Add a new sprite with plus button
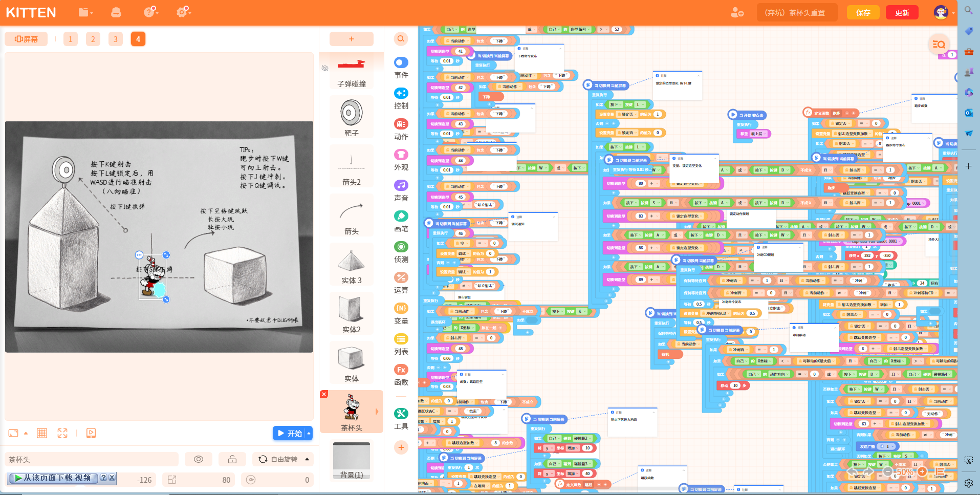 [x=352, y=39]
